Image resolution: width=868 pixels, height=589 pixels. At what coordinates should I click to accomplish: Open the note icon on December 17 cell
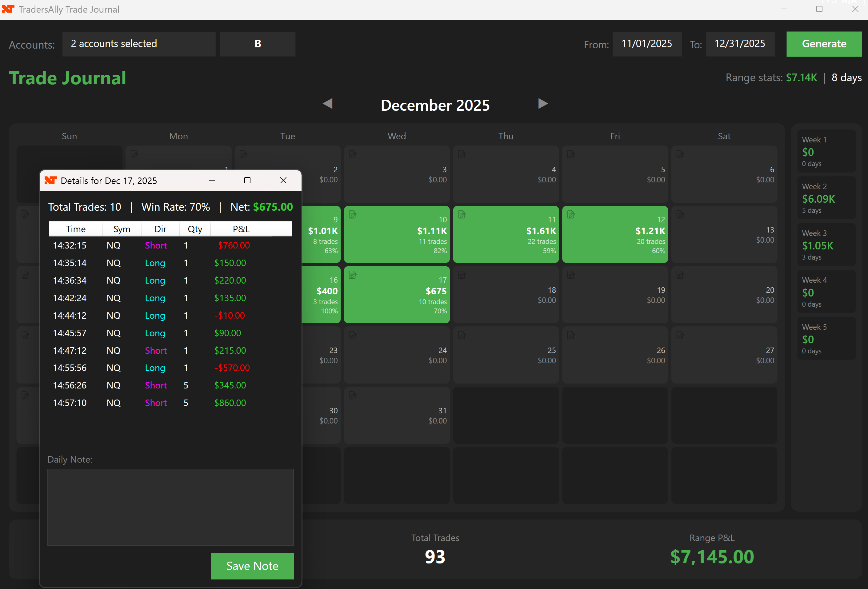[353, 275]
